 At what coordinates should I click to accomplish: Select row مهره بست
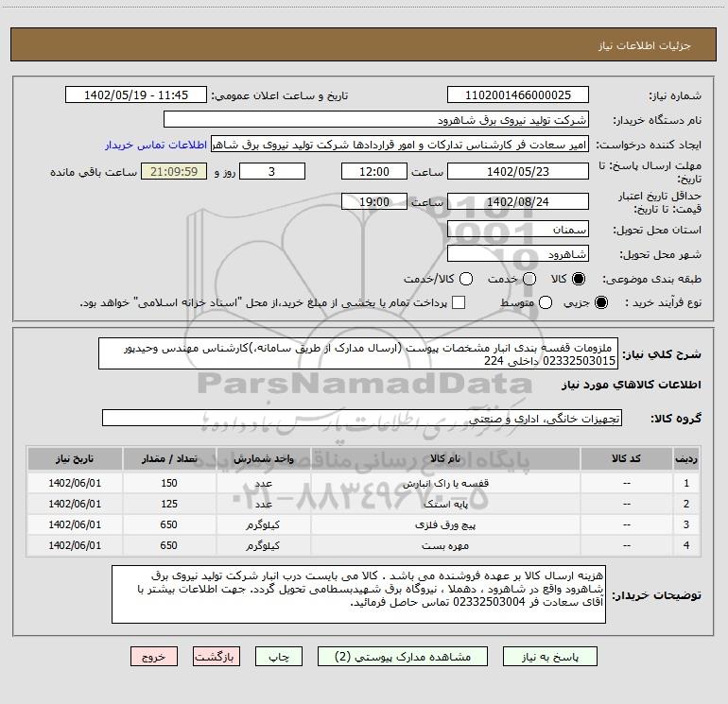click(x=364, y=546)
